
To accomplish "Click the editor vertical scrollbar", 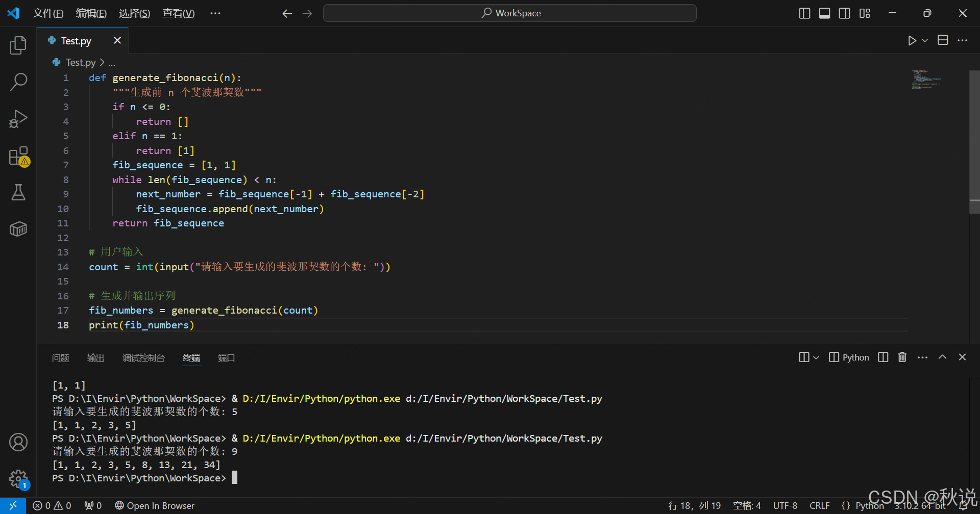I will click(x=974, y=142).
